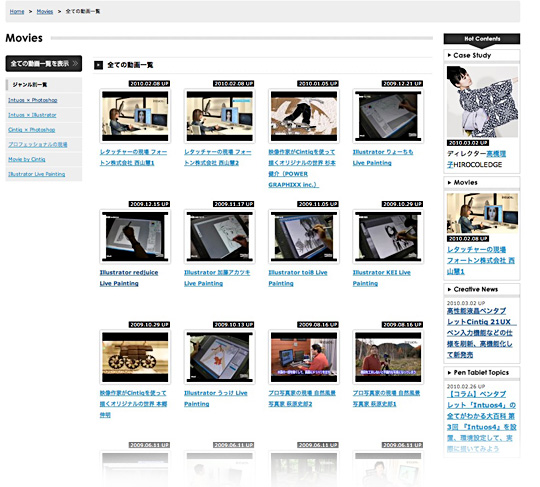Click the HIROCOLEDGE director link
The image size is (540, 487).
coord(477,159)
